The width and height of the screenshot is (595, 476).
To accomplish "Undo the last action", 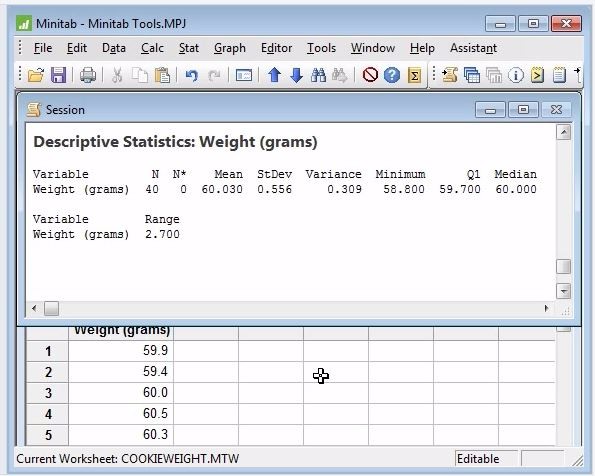I will pyautogui.click(x=192, y=75).
